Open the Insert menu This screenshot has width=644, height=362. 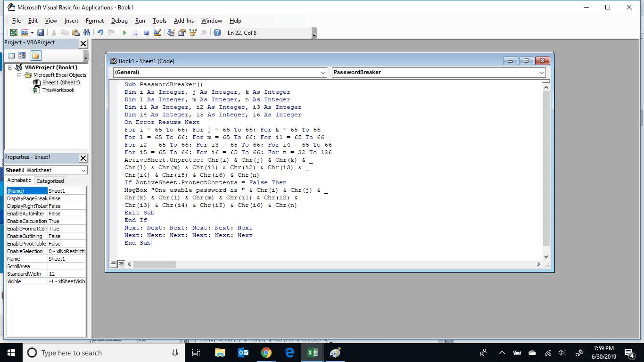tap(72, 21)
